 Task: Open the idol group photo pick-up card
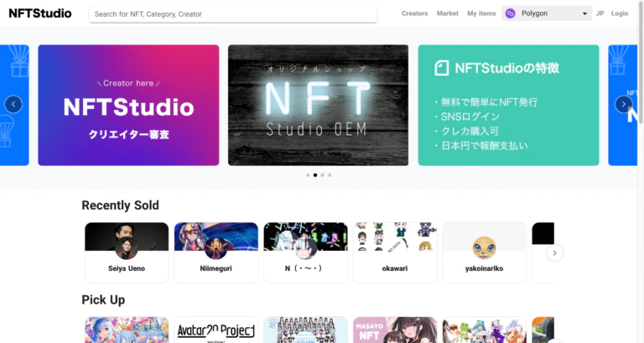(x=305, y=330)
